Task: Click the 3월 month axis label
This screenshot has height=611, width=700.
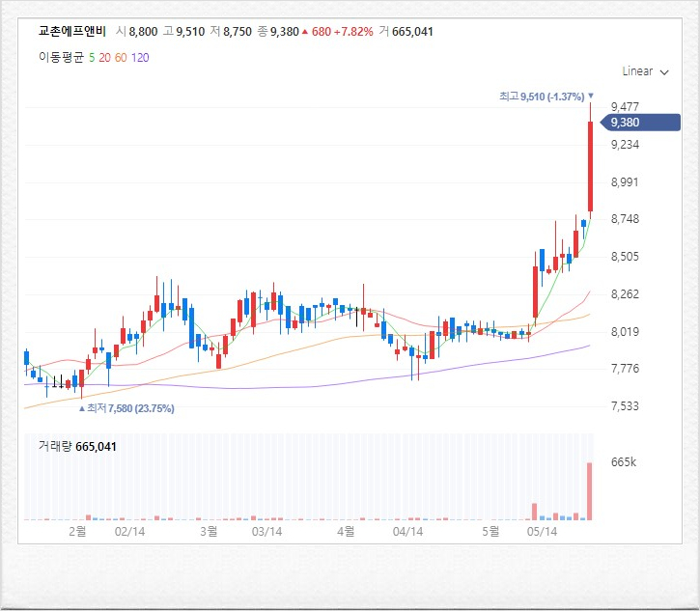Action: pos(209,532)
